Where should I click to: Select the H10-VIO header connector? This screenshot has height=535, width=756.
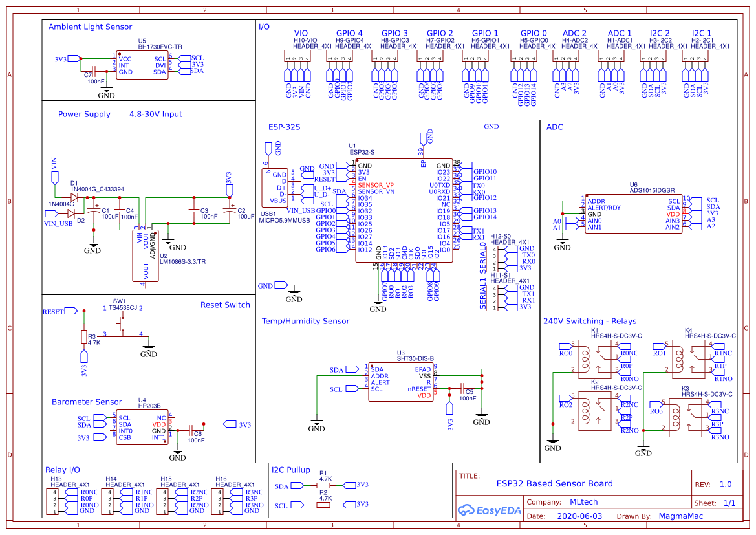[297, 56]
